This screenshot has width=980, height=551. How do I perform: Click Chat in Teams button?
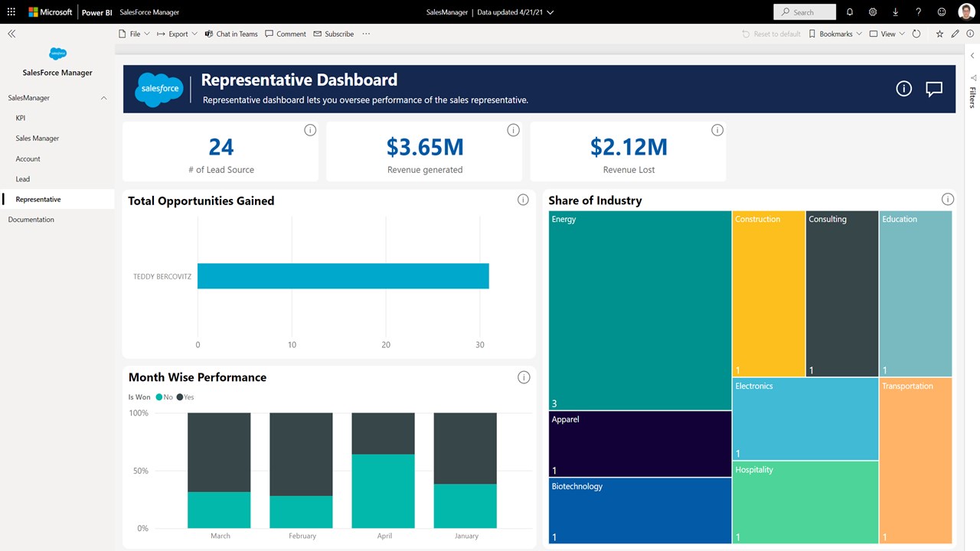click(231, 34)
